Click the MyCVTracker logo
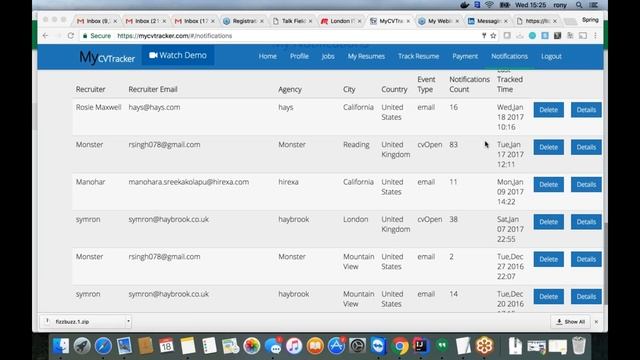640x360 pixels. pos(107,57)
